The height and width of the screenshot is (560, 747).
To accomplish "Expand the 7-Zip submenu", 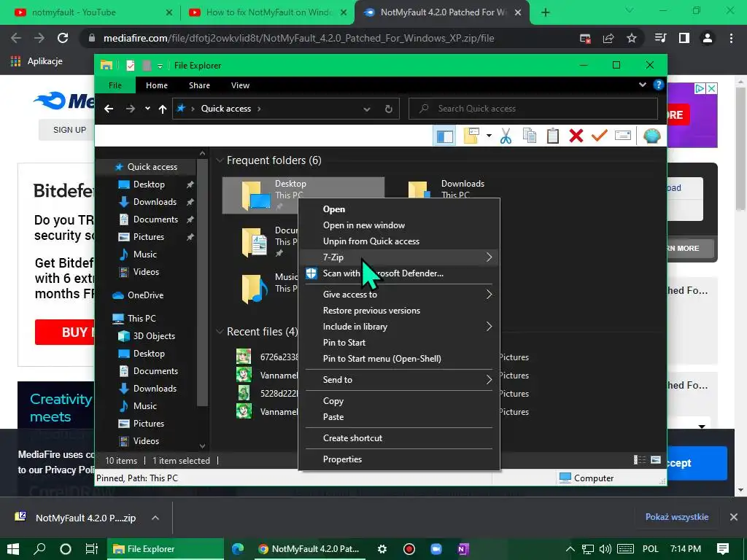I will point(399,257).
